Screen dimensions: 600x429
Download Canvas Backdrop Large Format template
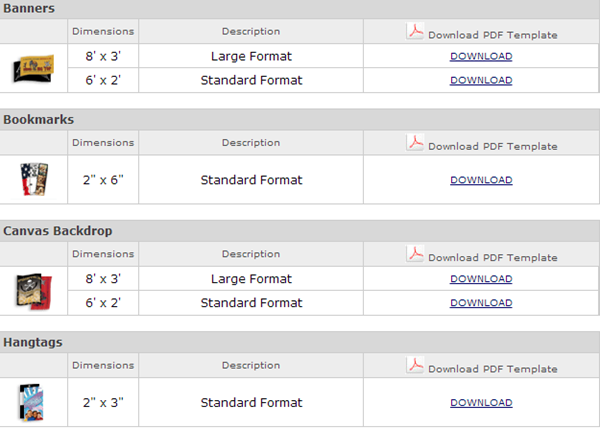[x=481, y=279]
